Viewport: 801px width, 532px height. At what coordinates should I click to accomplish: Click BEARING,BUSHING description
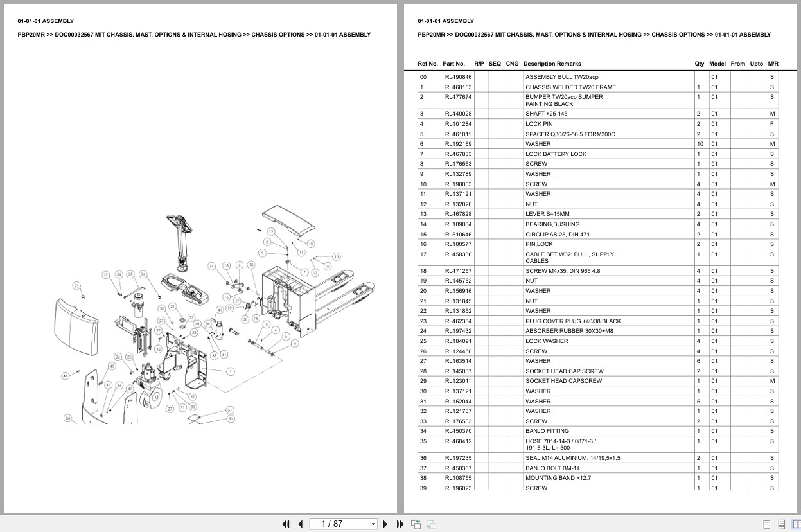(552, 224)
